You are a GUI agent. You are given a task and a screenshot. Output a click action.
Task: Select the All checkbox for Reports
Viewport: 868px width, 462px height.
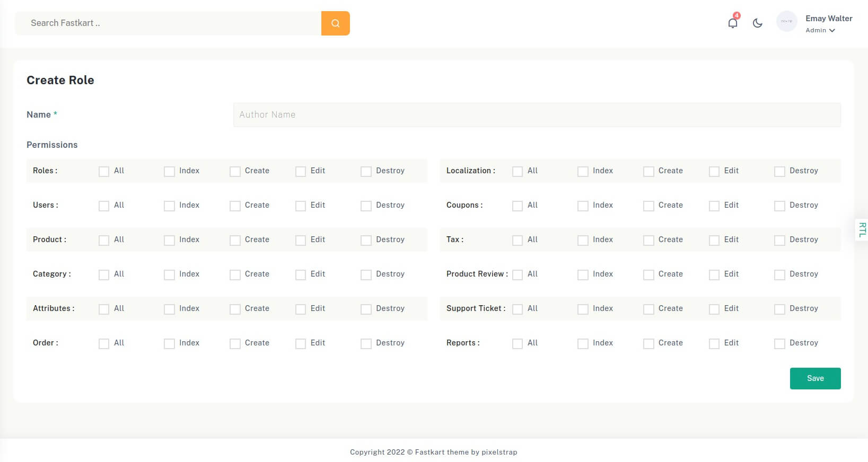[518, 344]
